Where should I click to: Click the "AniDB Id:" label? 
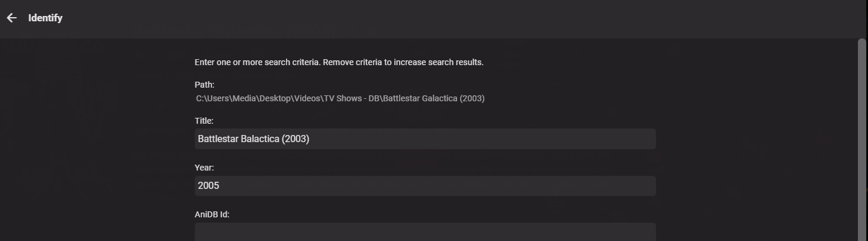(x=212, y=214)
